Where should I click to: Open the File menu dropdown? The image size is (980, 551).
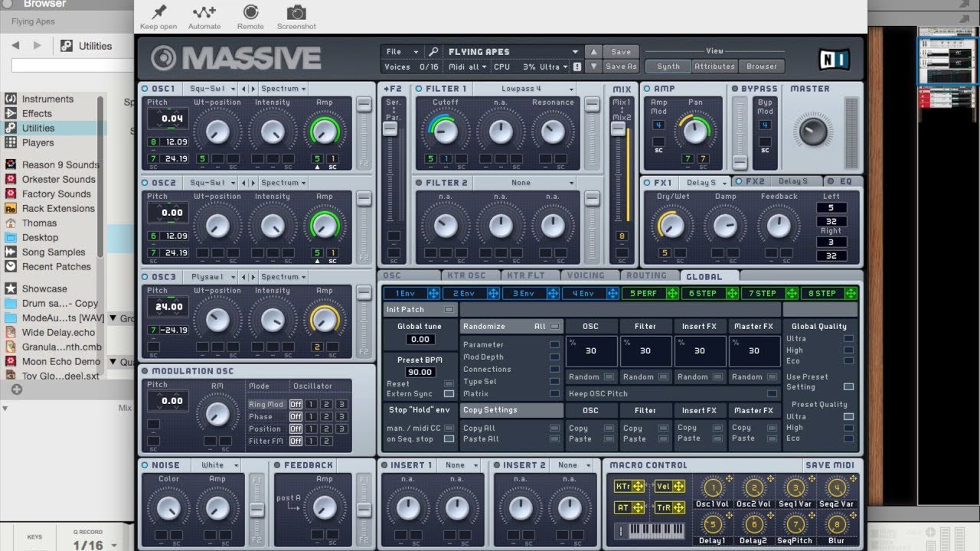tap(403, 52)
